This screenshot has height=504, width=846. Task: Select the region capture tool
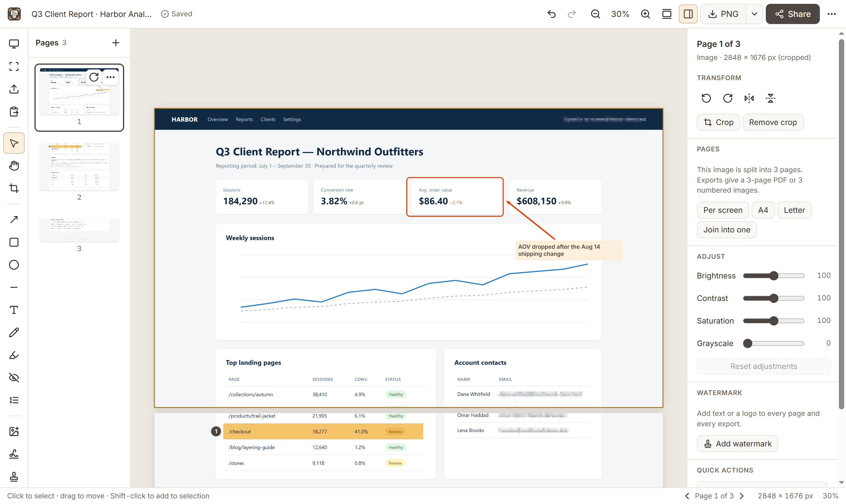(x=14, y=66)
